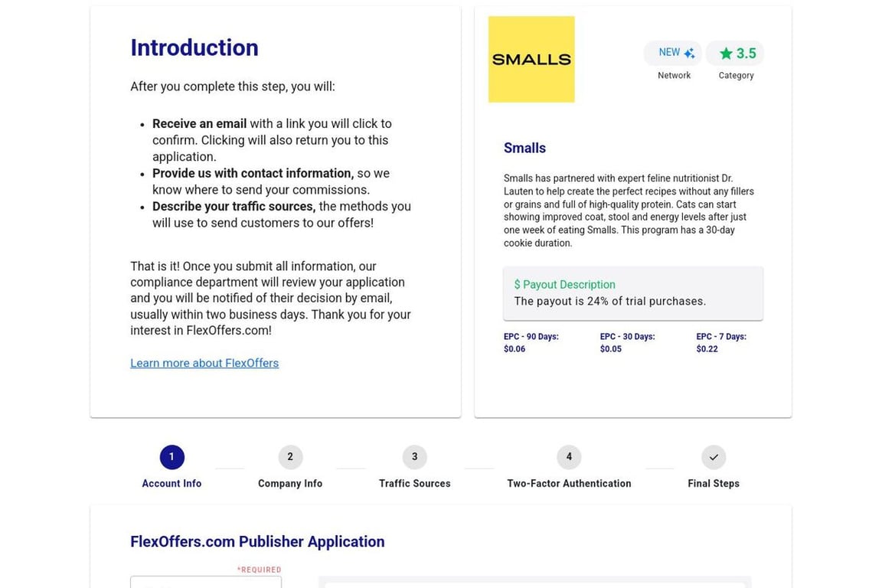Select the step 1 circle
Screen dimensions: 882x588
click(171, 457)
